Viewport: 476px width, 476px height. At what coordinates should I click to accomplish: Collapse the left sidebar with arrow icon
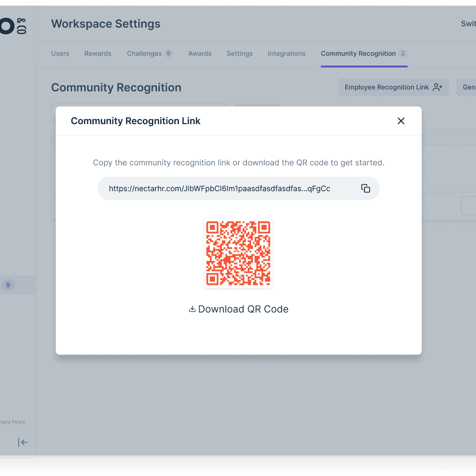click(x=22, y=442)
